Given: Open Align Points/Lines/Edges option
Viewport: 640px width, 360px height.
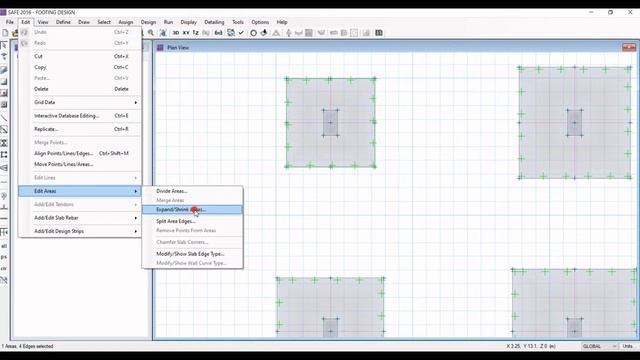Looking at the screenshot, I should click(80, 153).
